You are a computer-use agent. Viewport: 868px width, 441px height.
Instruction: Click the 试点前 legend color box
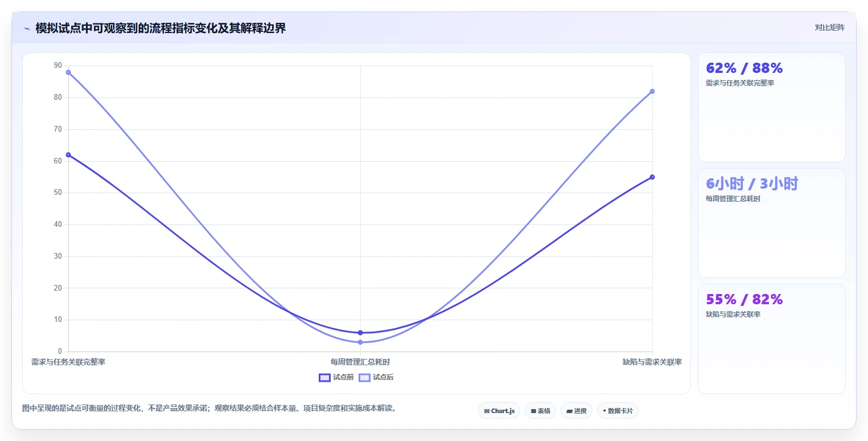(324, 377)
